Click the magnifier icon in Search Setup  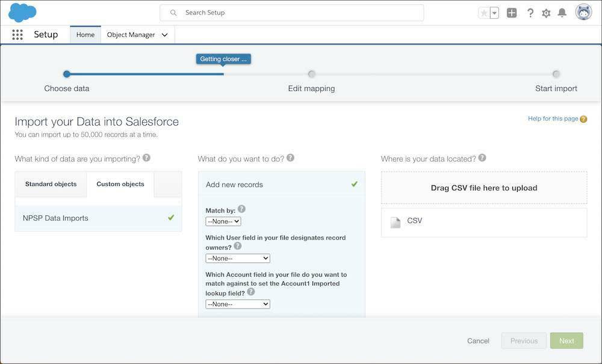pos(173,13)
